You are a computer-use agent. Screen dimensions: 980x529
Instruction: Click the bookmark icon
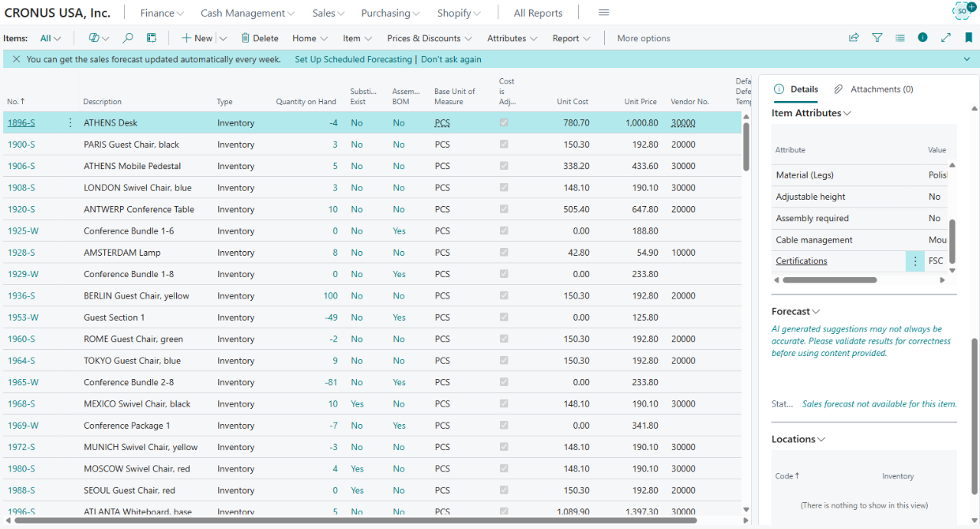969,38
